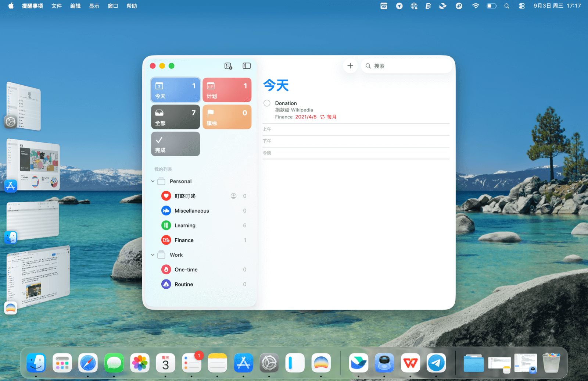Open the 旗标 smart list card
The height and width of the screenshot is (381, 588).
227,117
